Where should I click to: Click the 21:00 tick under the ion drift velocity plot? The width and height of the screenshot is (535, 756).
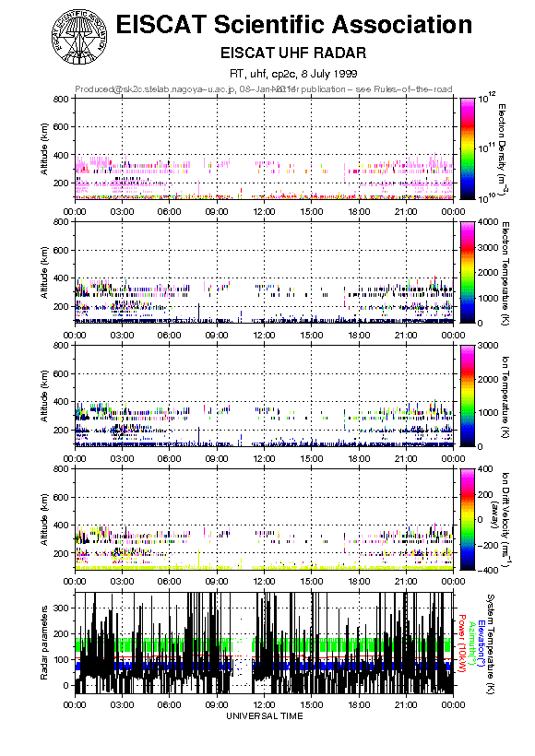(x=406, y=582)
